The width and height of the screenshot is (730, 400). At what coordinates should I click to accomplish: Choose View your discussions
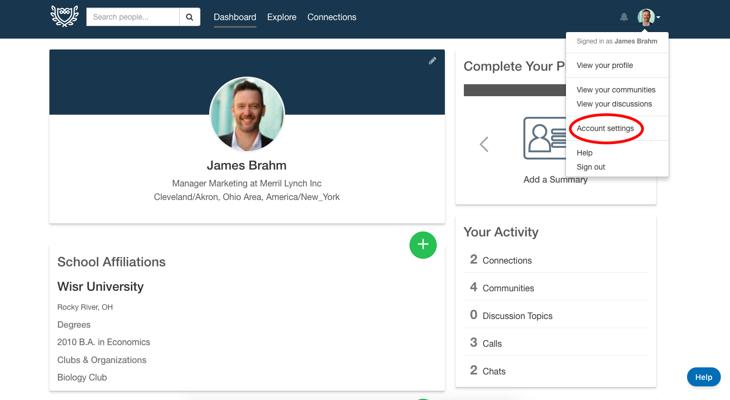pos(614,104)
